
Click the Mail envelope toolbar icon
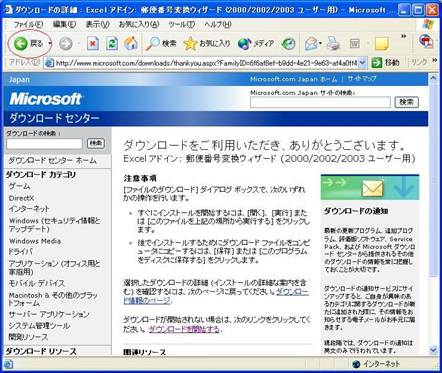pyautogui.click(x=311, y=44)
